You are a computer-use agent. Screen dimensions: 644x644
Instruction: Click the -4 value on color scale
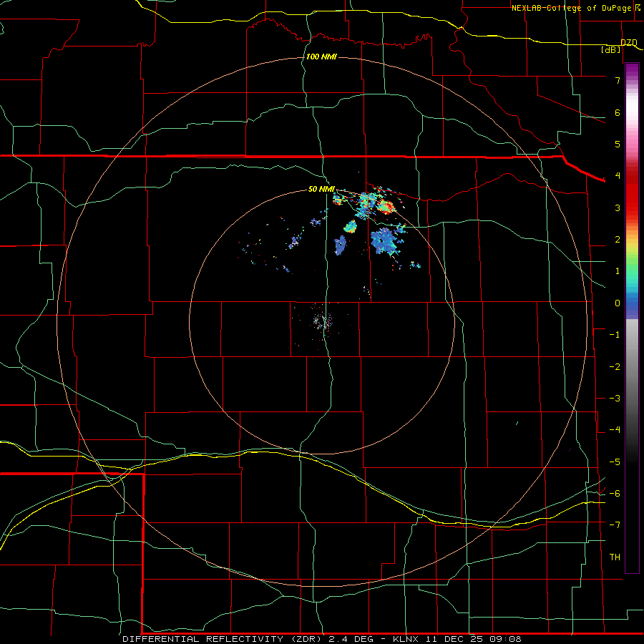(x=615, y=430)
